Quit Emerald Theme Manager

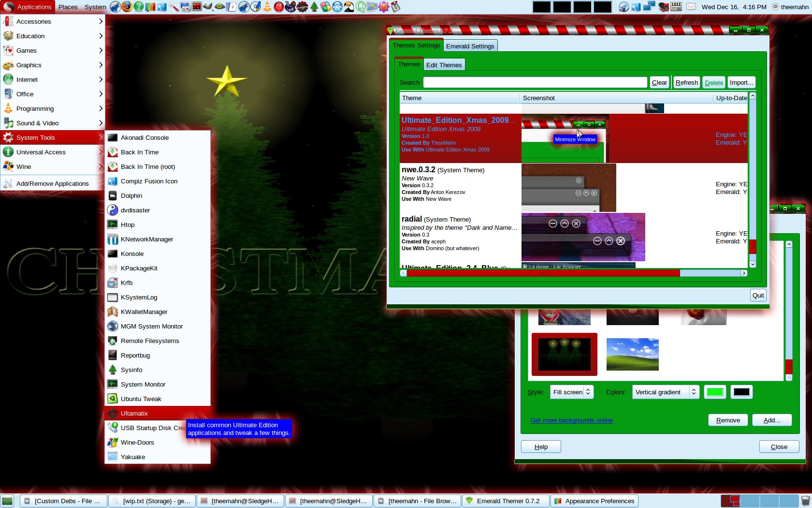tap(758, 295)
